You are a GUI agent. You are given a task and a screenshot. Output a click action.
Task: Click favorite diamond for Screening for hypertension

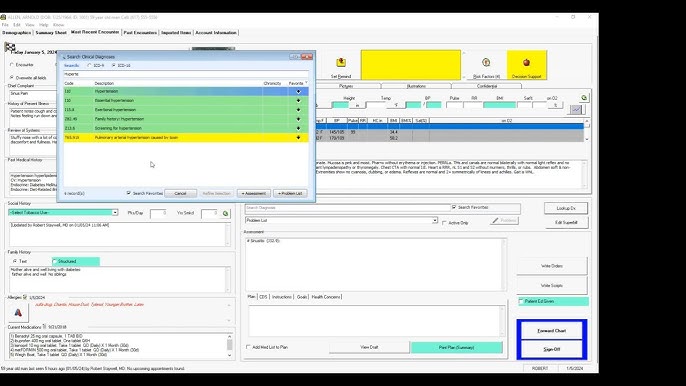pos(298,128)
